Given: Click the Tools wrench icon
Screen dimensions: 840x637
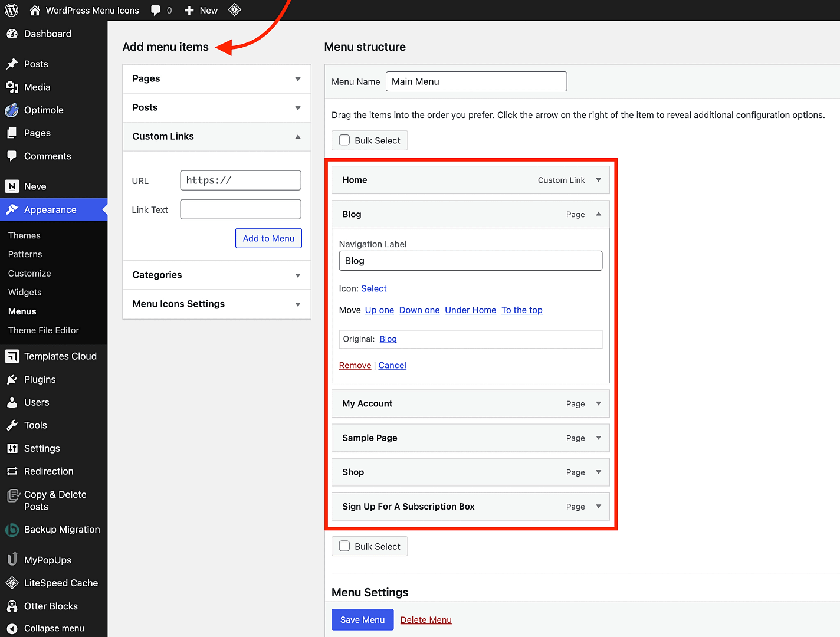Looking at the screenshot, I should pos(12,425).
